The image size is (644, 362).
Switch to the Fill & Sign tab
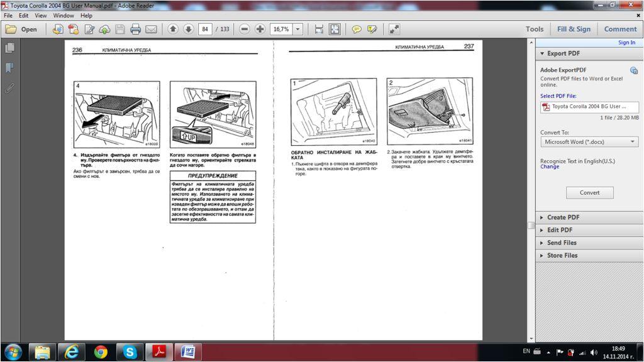click(x=574, y=29)
